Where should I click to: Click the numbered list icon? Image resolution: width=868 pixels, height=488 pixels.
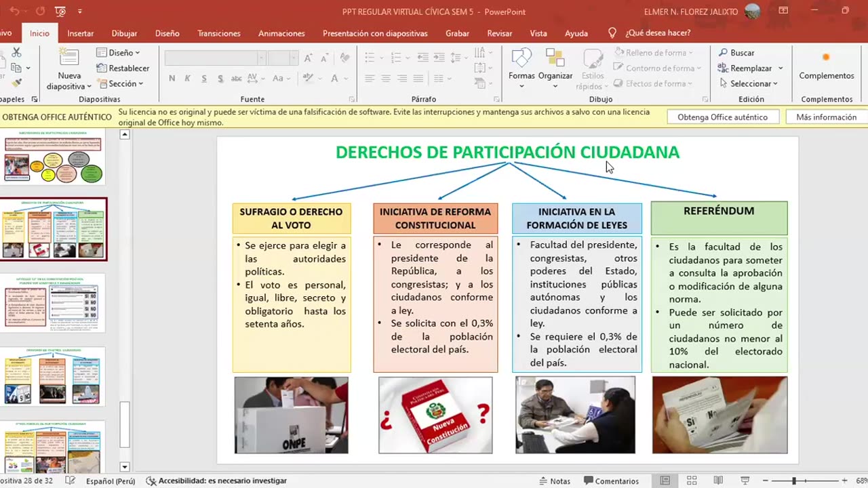[x=396, y=58]
